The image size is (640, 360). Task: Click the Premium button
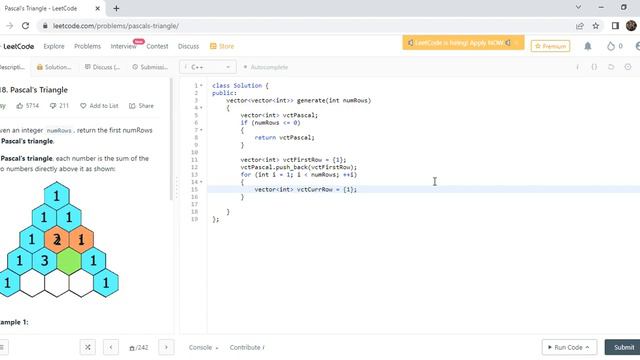(551, 46)
